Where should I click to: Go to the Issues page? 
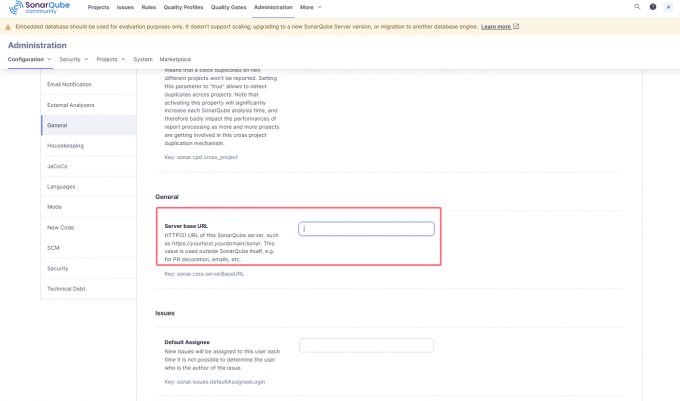click(x=125, y=7)
